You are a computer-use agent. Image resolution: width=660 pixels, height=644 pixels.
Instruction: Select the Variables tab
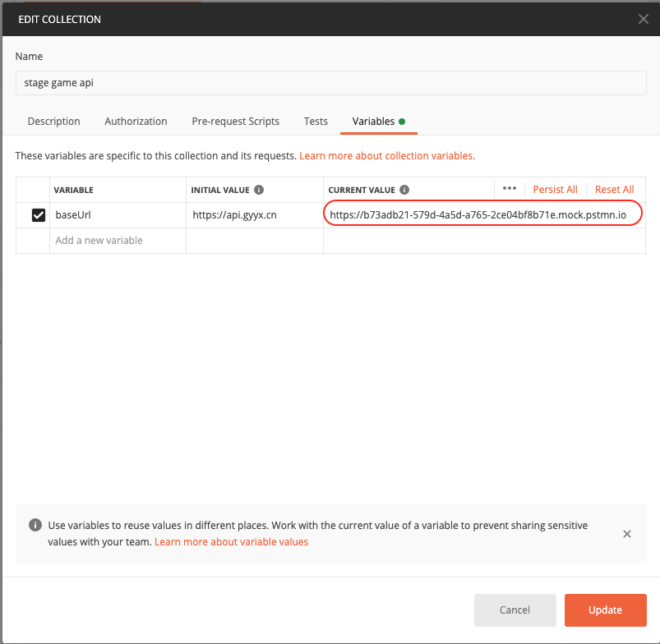tap(378, 121)
